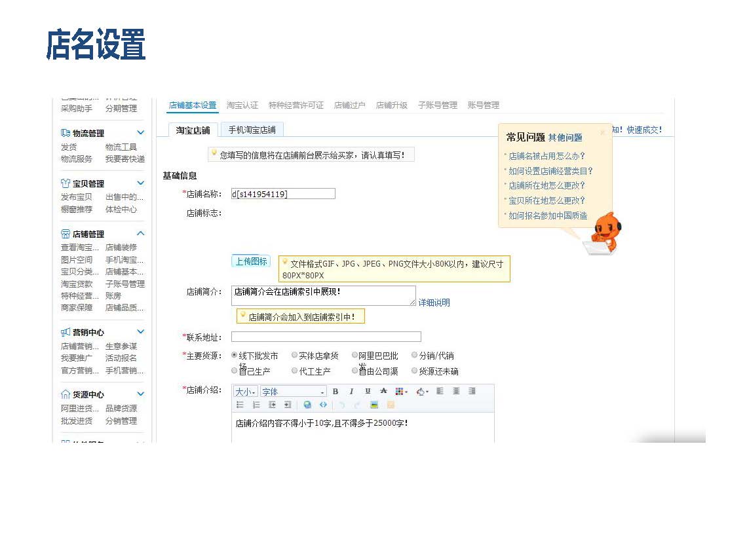The width and height of the screenshot is (747, 560).
Task: Click the 店铺简介 text area
Action: [x=324, y=295]
